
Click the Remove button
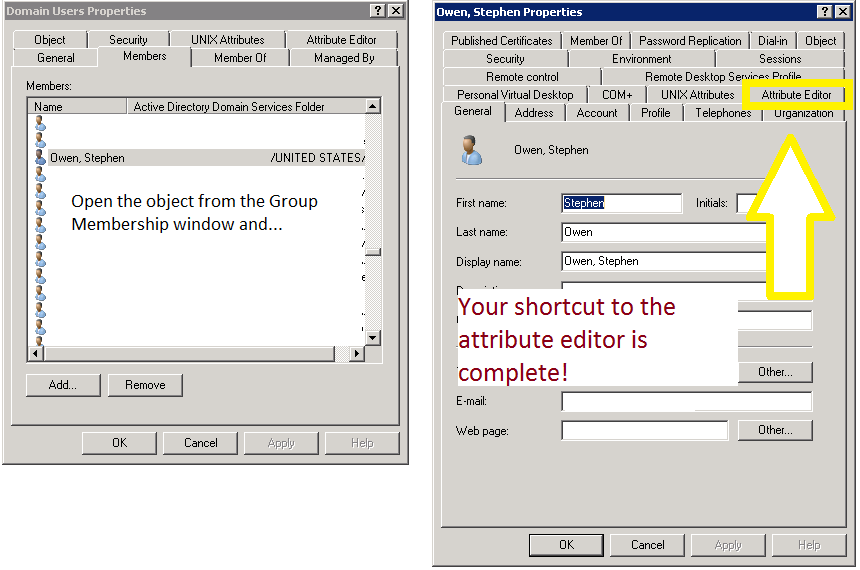[x=145, y=385]
